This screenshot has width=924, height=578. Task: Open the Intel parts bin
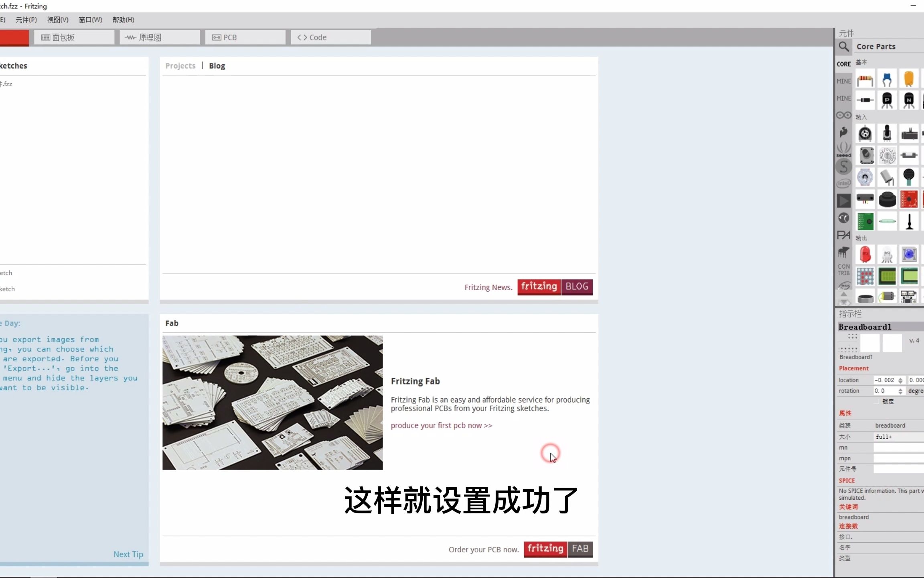coord(844,183)
